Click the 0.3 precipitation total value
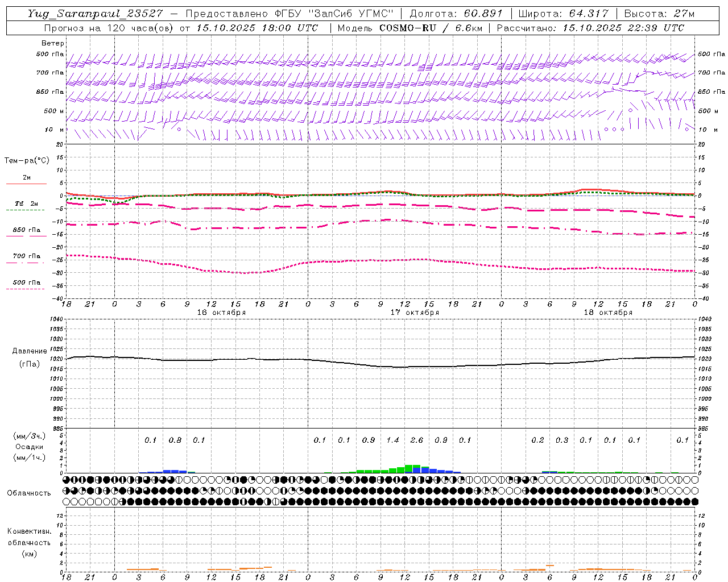The image size is (728, 582). coord(562,440)
